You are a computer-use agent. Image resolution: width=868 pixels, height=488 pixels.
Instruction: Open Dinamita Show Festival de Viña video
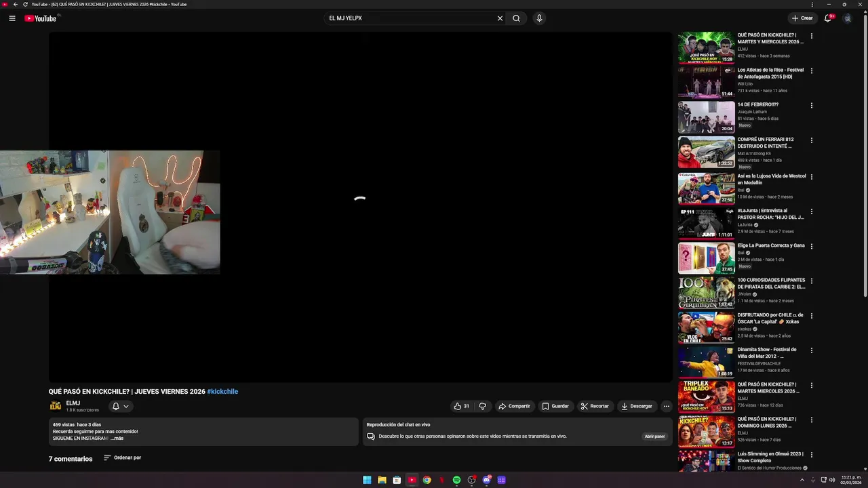(x=767, y=353)
